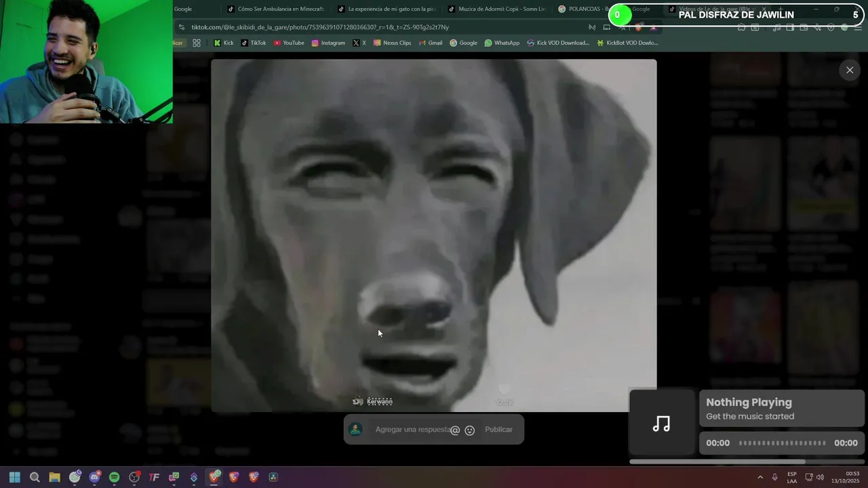Switch to the leftmost Google tab

point(183,9)
